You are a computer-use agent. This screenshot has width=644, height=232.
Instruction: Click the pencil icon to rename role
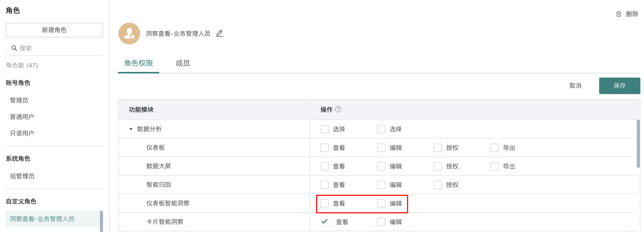tap(219, 34)
